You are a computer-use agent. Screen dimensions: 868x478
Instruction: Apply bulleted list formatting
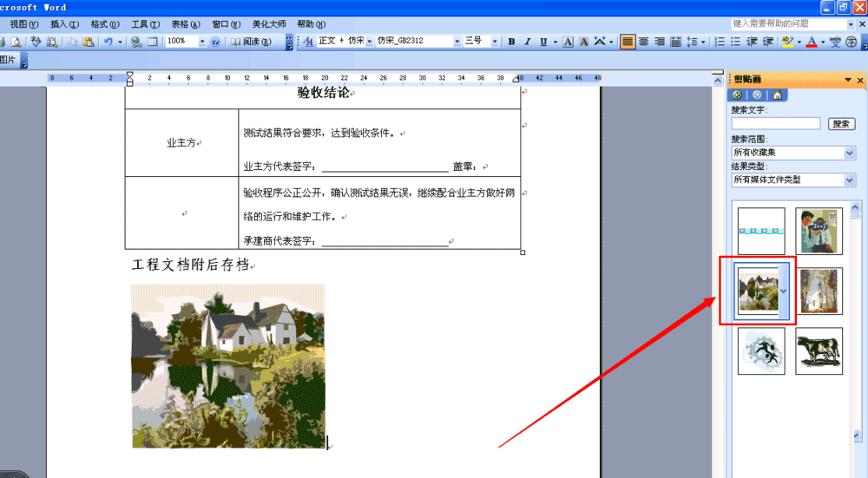point(735,42)
